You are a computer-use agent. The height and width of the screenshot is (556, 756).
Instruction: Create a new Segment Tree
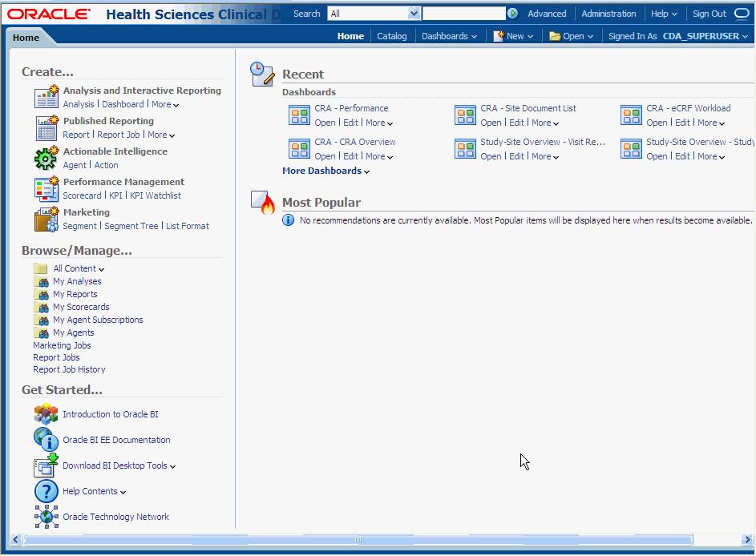tap(131, 226)
